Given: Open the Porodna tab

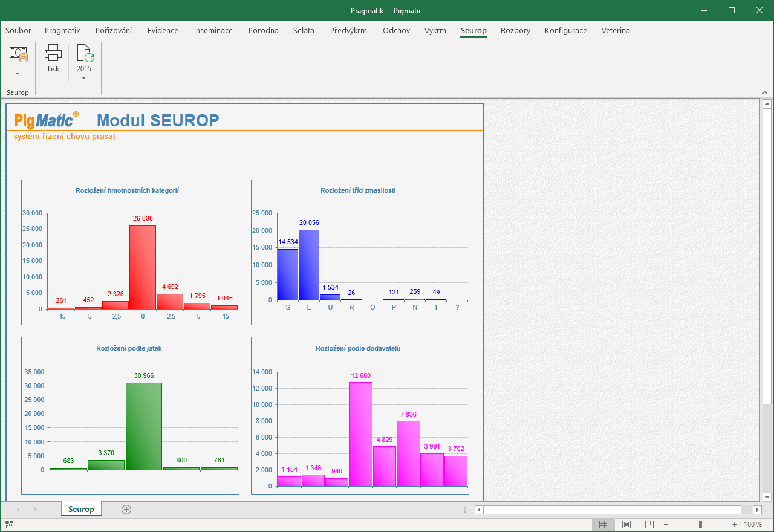Looking at the screenshot, I should coord(264,31).
